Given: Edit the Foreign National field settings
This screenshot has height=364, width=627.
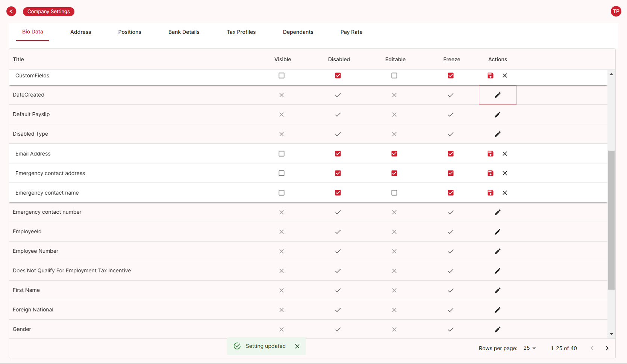Looking at the screenshot, I should [497, 310].
